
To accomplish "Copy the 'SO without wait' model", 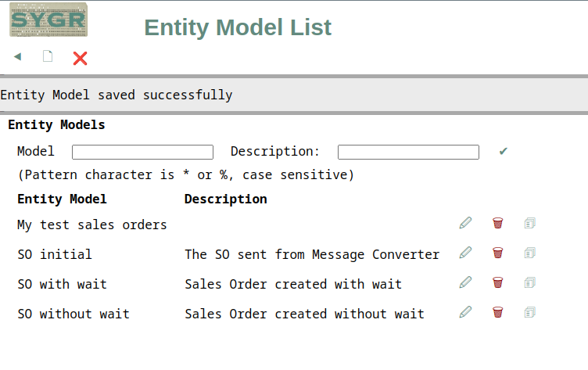I will tap(529, 312).
